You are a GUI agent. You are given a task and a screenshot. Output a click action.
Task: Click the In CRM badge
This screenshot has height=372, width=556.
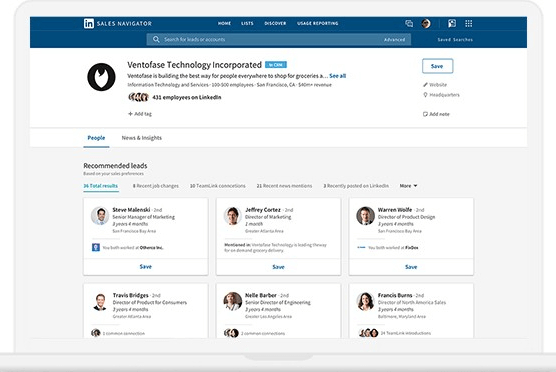pyautogui.click(x=276, y=65)
